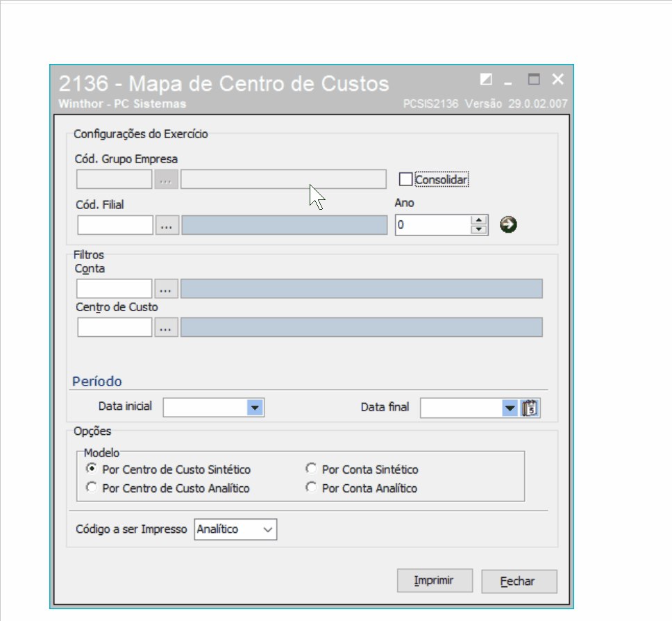Decrease the Ano value with down arrow
This screenshot has height=621, width=672.
[x=479, y=229]
